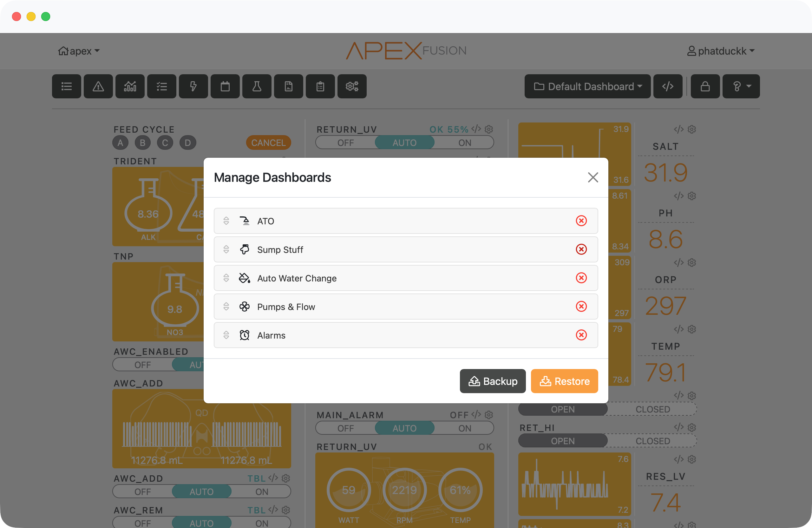Set top RETURN_UV to ON
812x528 pixels.
[x=464, y=143]
